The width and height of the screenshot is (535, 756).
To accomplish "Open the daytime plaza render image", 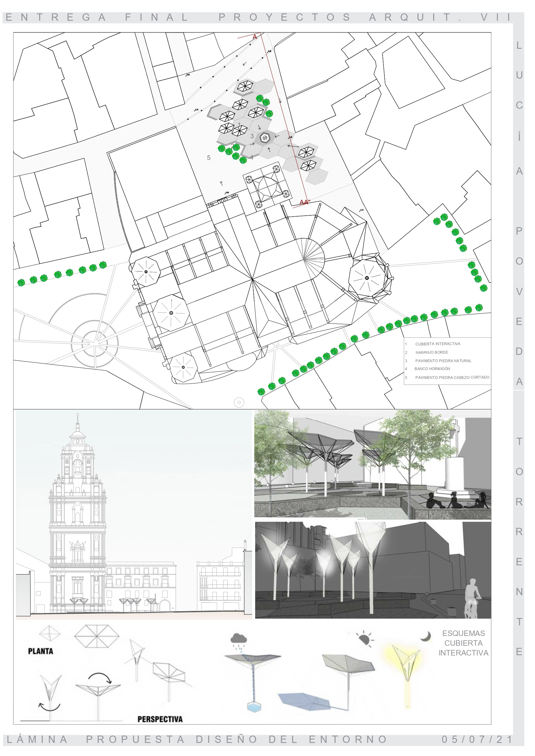I will coord(373,464).
